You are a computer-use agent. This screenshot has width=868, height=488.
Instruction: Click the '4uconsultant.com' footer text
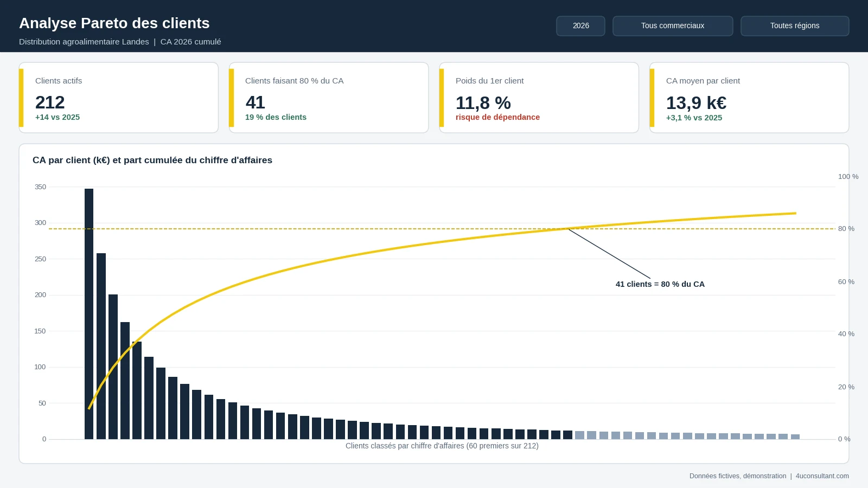(822, 476)
